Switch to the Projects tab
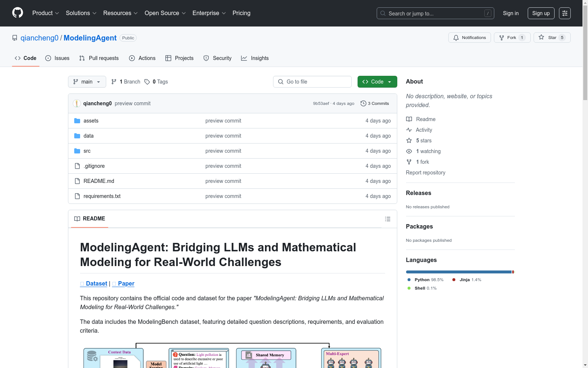 179,58
